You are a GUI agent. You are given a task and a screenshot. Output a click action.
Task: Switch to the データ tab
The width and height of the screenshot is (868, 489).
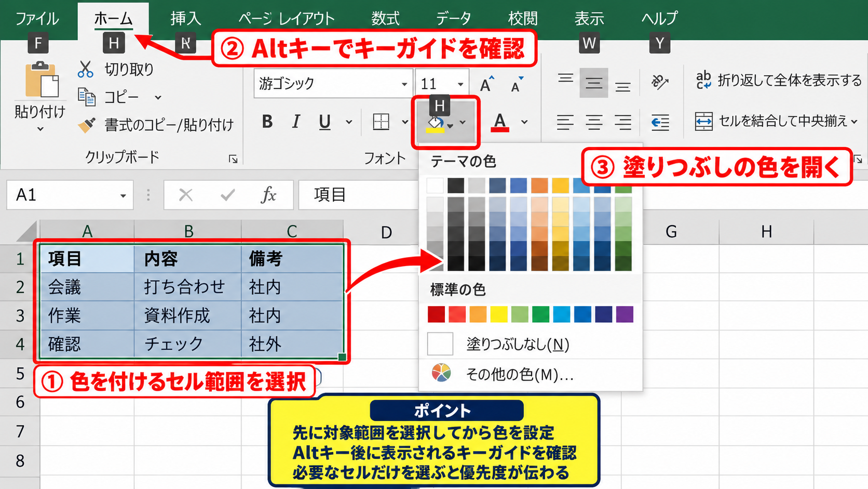(x=453, y=19)
